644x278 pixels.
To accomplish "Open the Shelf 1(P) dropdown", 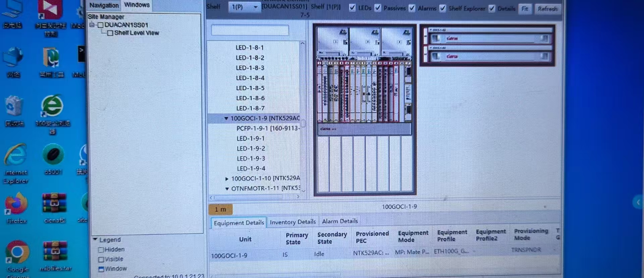I will pyautogui.click(x=244, y=7).
